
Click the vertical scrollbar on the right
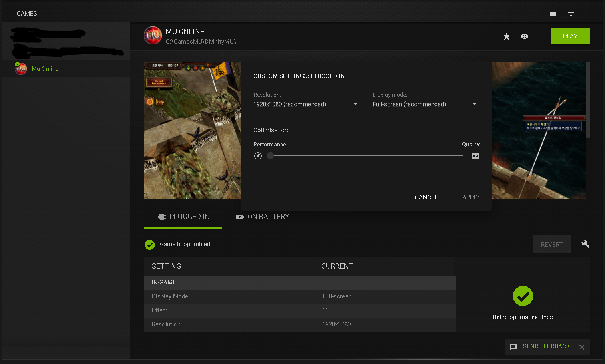(x=588, y=100)
